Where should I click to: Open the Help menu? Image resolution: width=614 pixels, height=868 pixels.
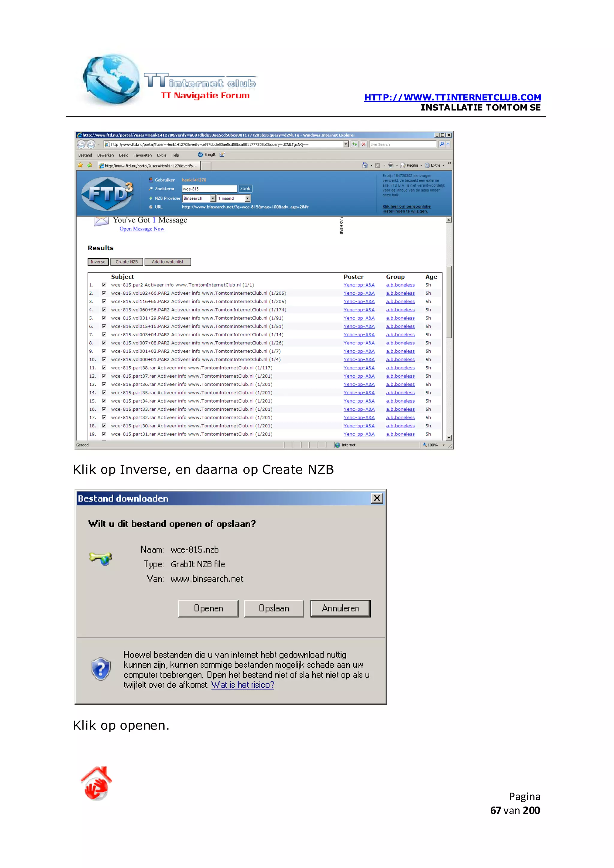(175, 155)
